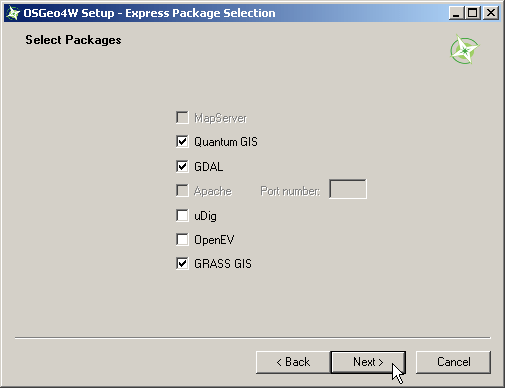
Task: Click the GRASS GIS label text
Action: click(223, 264)
